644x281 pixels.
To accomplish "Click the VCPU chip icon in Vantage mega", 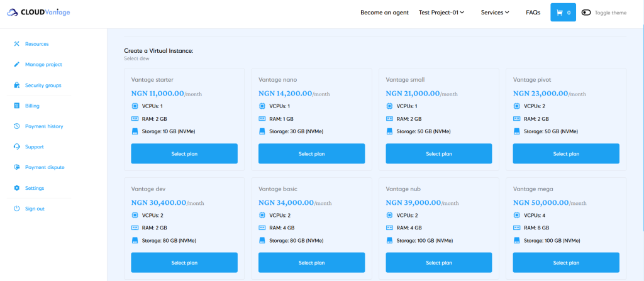I will (x=517, y=215).
